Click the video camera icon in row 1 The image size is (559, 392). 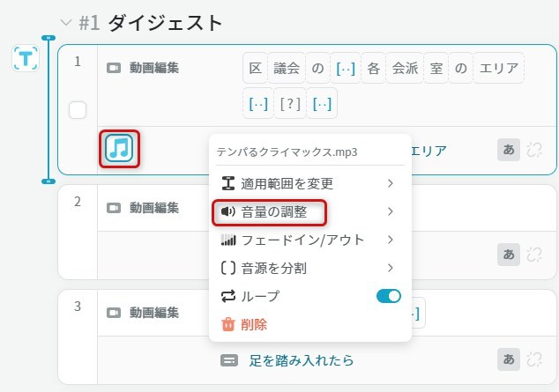tap(114, 68)
